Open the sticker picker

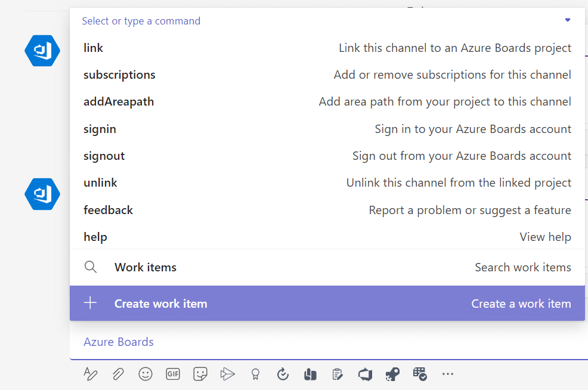[x=200, y=374]
